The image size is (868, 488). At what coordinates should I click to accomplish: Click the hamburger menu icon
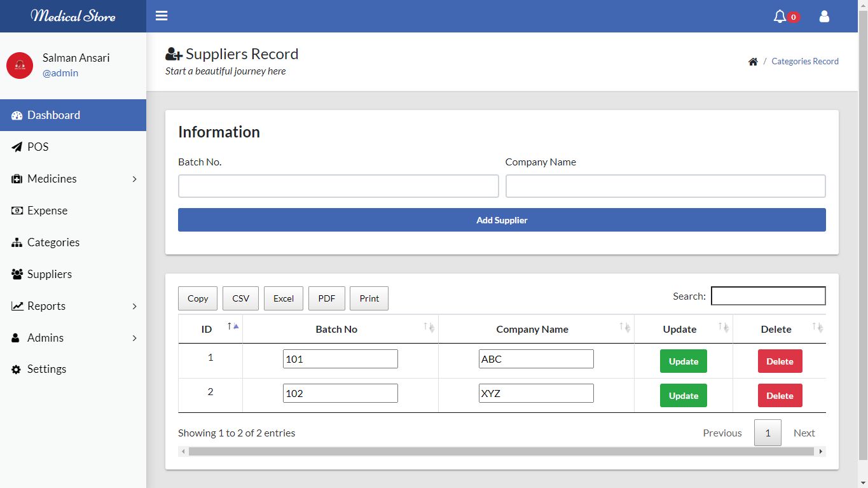(x=162, y=16)
